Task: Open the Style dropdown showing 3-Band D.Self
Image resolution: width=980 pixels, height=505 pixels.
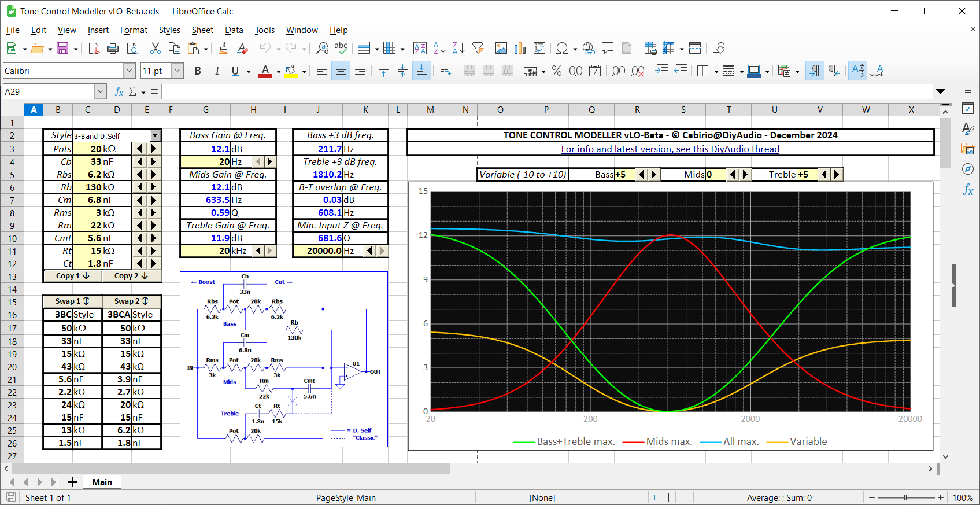Action: click(155, 135)
